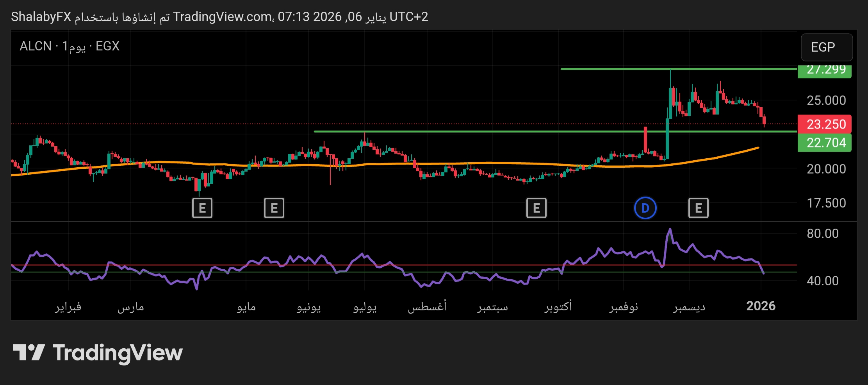Open the earnings E marker near October
The height and width of the screenshot is (385, 868).
click(x=536, y=208)
